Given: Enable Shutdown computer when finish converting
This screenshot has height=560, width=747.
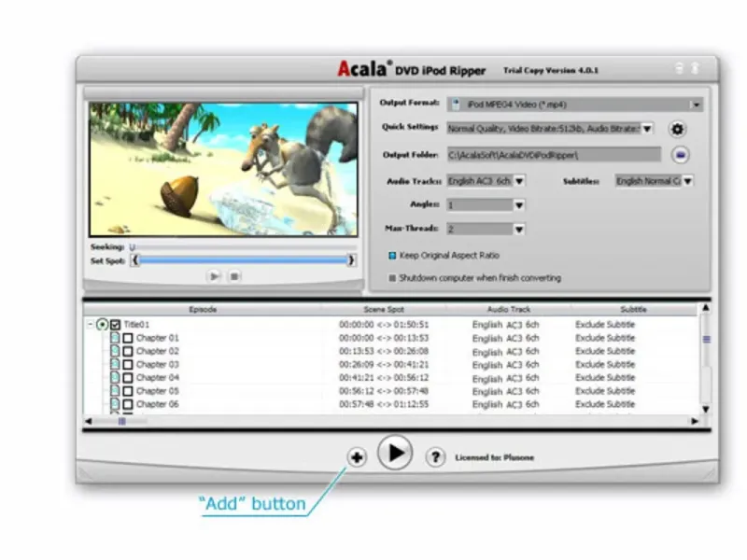Looking at the screenshot, I should [x=392, y=278].
